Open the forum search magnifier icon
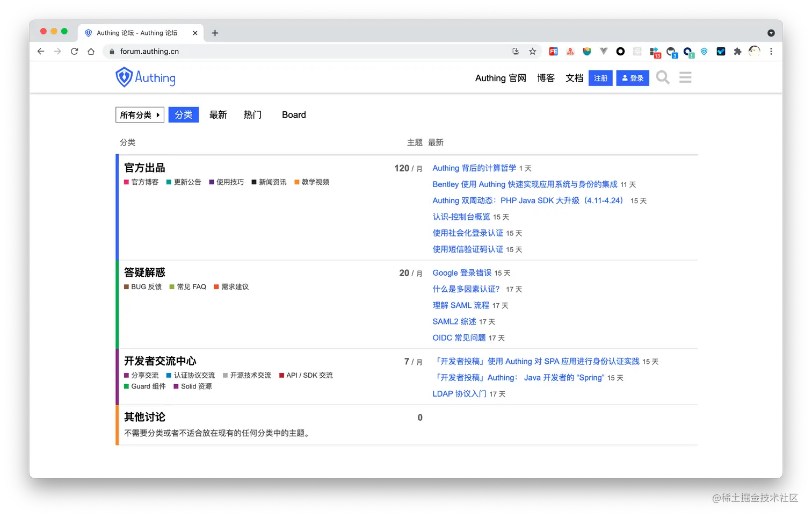Screen dimensions: 812x517 (x=663, y=78)
